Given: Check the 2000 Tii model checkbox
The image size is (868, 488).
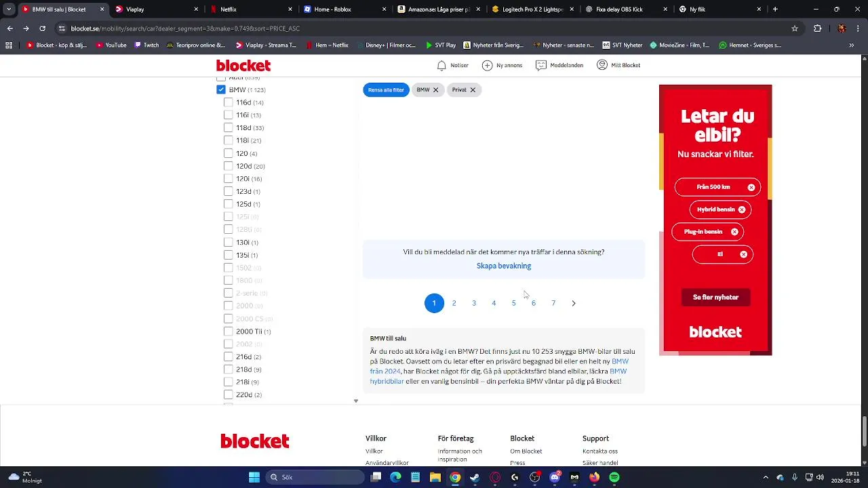Looking at the screenshot, I should click(x=229, y=331).
